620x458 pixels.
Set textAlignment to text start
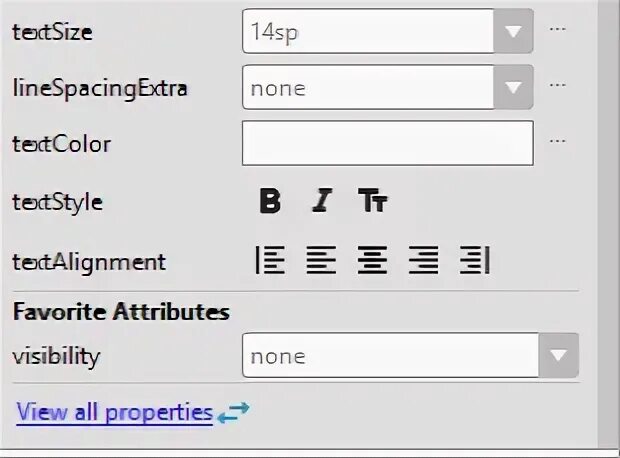321,261
